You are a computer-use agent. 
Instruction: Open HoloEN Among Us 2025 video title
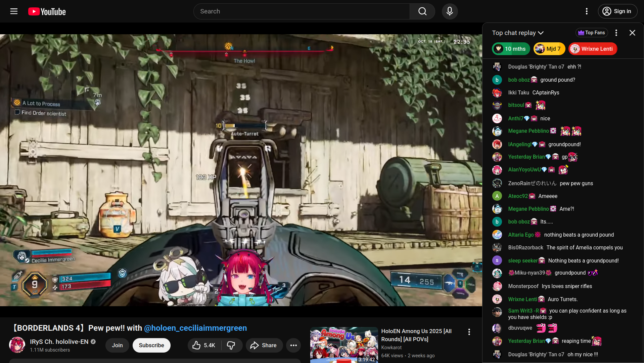[416, 335]
